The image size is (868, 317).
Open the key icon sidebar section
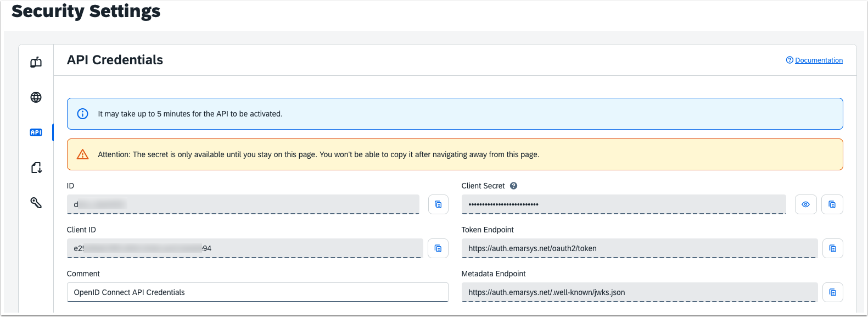(36, 203)
